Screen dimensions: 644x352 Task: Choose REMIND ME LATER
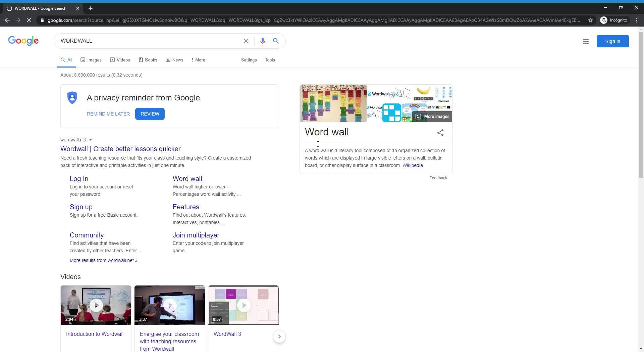tap(108, 114)
